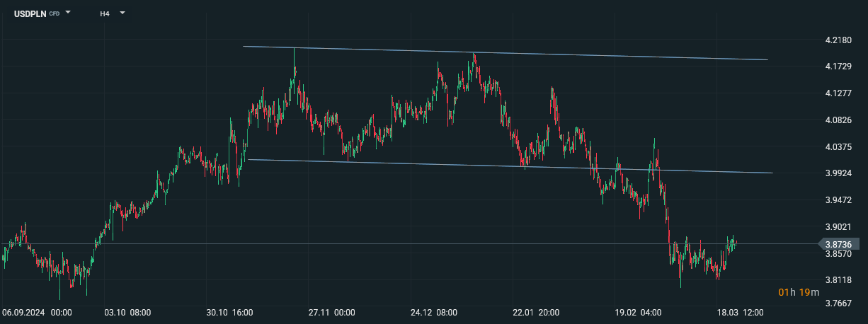Open the USDPLN symbol dropdown
Screen dimensions: 868x324
[68, 13]
